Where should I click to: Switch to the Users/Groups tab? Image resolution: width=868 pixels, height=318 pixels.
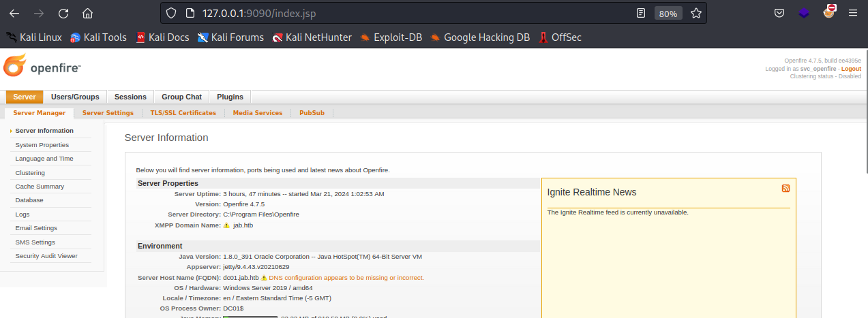75,97
